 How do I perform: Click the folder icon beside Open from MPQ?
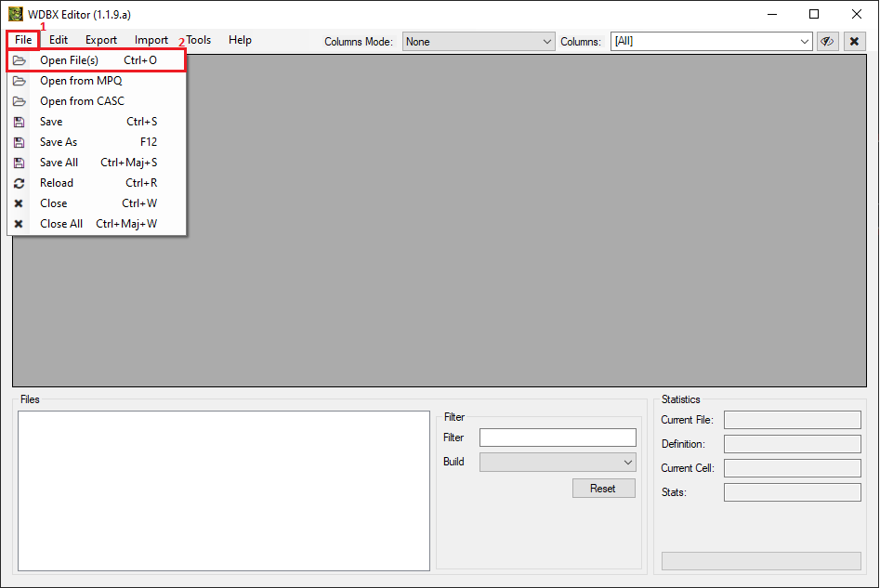pyautogui.click(x=20, y=81)
